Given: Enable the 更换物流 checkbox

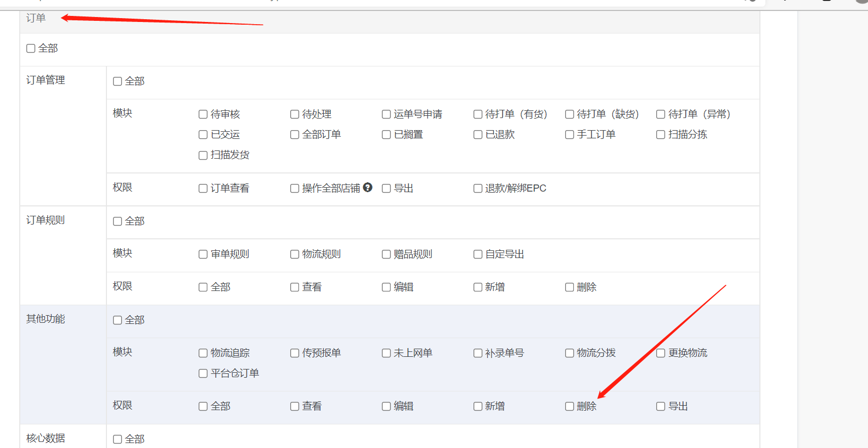Looking at the screenshot, I should pos(661,353).
